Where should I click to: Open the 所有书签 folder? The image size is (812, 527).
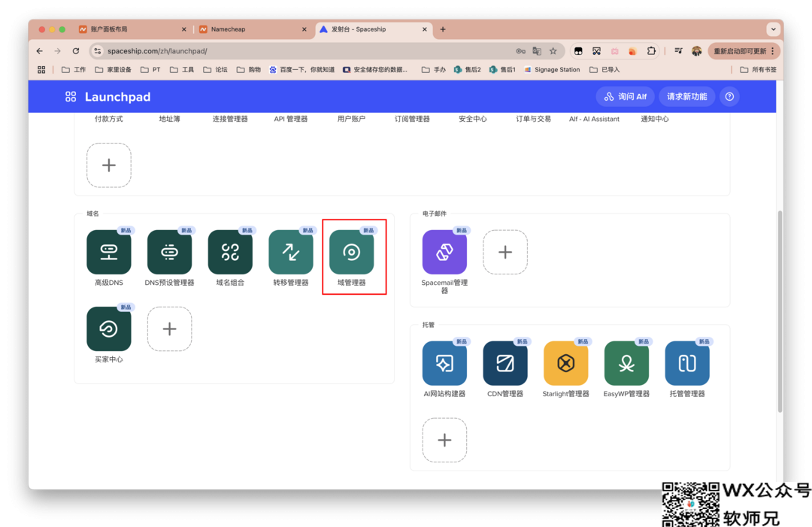pos(758,70)
